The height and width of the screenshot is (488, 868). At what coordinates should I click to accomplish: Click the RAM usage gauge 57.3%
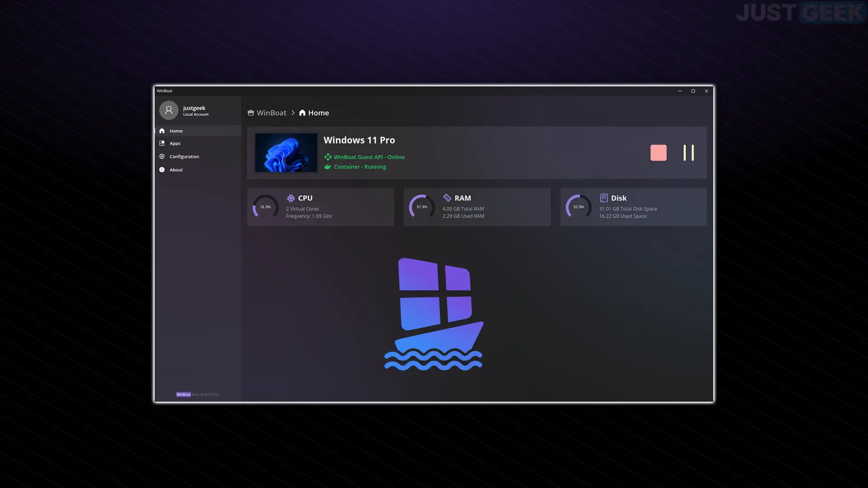422,207
